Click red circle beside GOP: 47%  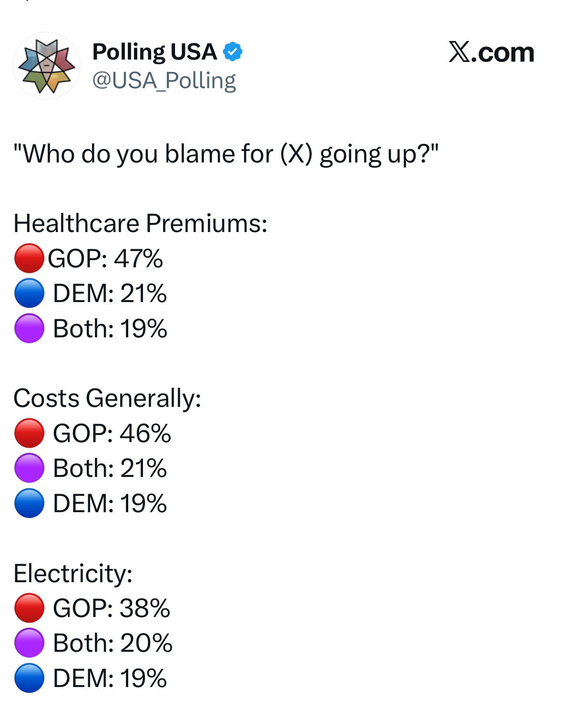[x=29, y=258]
